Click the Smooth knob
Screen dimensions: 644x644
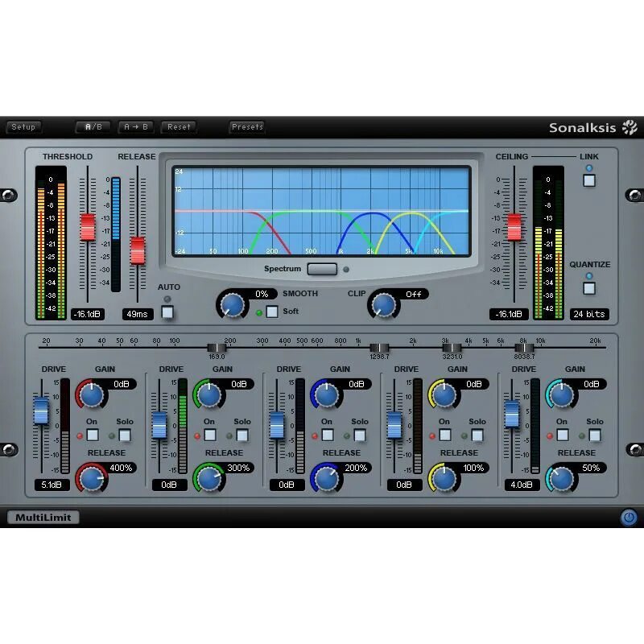[233, 306]
